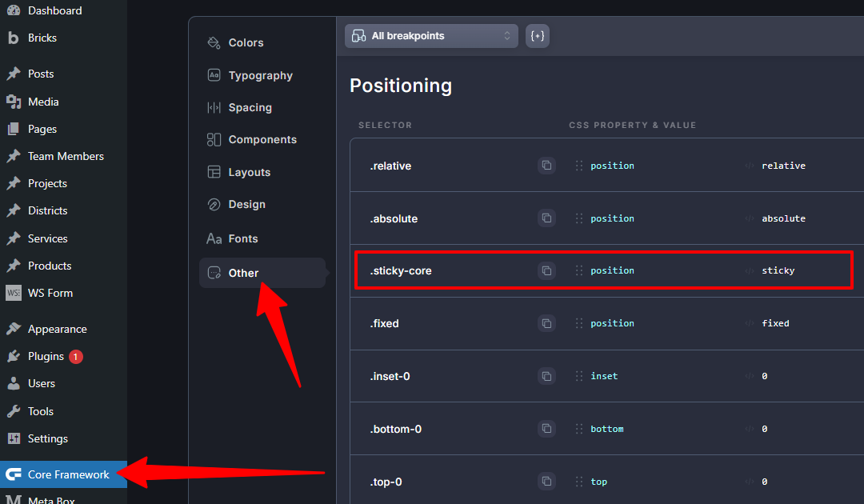Click the 'absolute' value field
This screenshot has width=864, height=504.
(x=783, y=218)
